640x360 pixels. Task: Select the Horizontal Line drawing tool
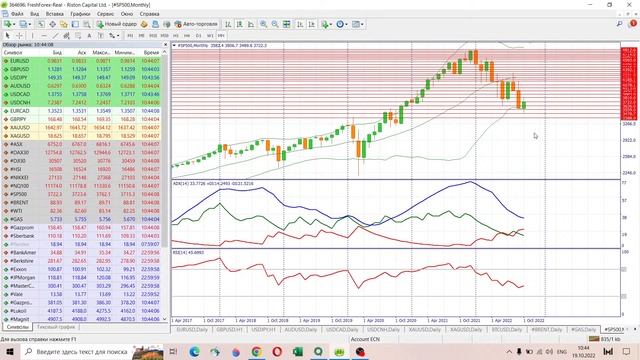pyautogui.click(x=44, y=36)
